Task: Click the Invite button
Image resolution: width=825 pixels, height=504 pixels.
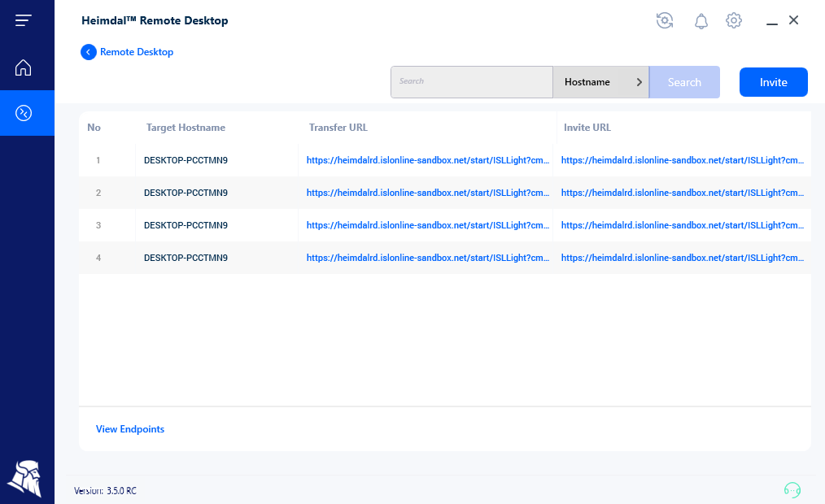Action: 773,82
